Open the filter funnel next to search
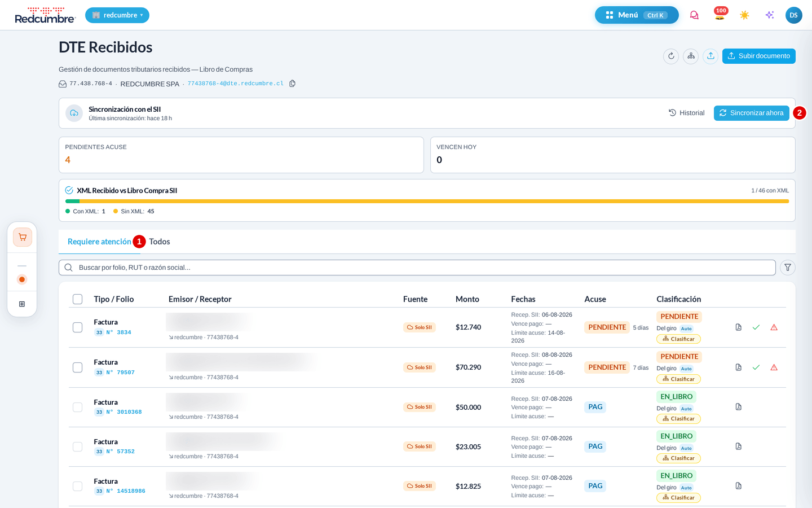 [788, 268]
